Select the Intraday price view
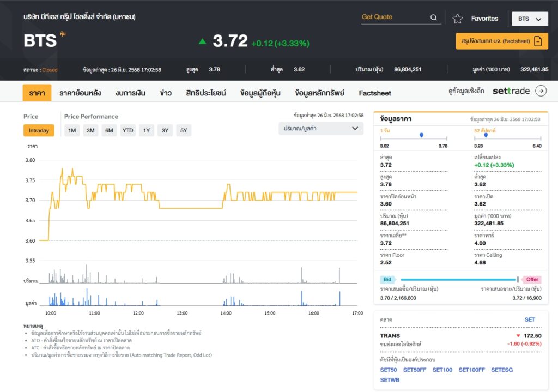558x392 pixels. pyautogui.click(x=39, y=130)
